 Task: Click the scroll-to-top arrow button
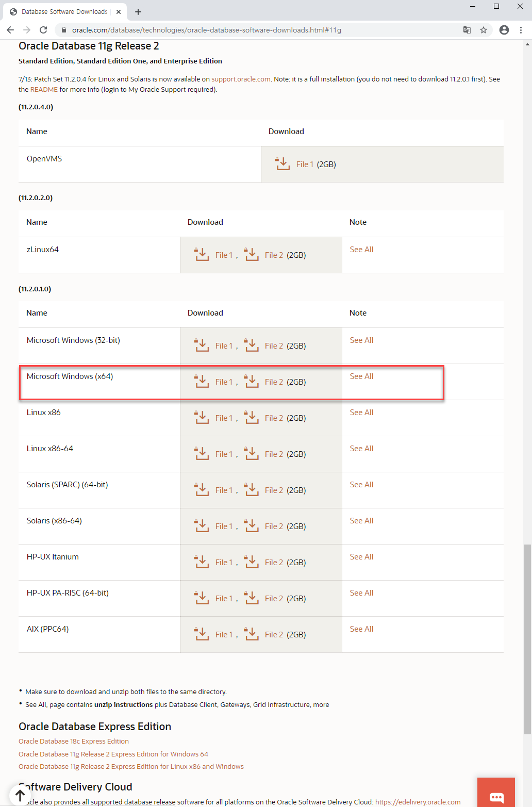20,796
